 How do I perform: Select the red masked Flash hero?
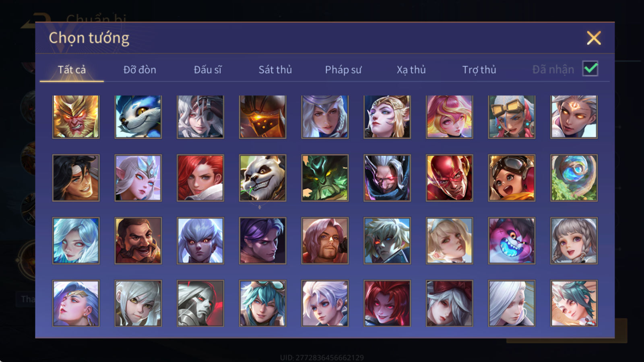coord(449,178)
